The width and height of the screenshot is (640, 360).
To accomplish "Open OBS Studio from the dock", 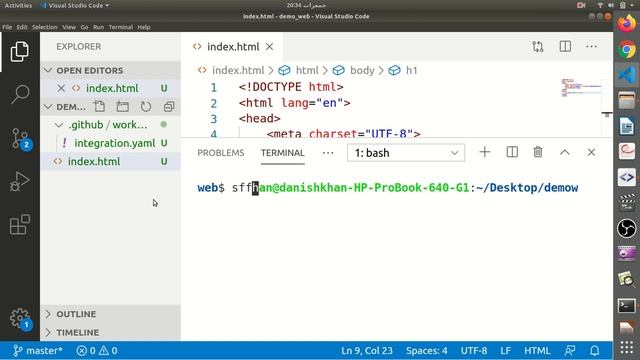I will (627, 228).
